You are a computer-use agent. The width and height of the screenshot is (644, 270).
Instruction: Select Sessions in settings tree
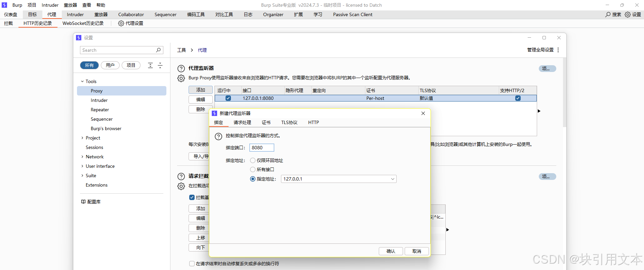pos(94,147)
